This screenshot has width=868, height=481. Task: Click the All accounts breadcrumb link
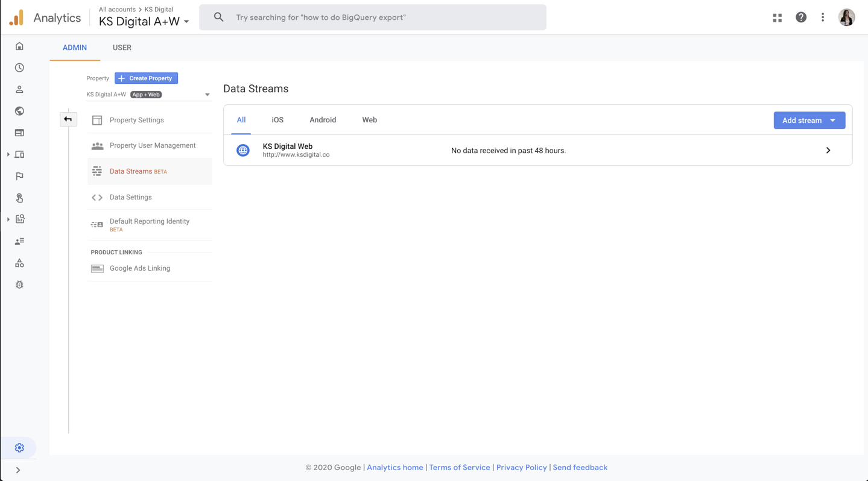tap(117, 10)
